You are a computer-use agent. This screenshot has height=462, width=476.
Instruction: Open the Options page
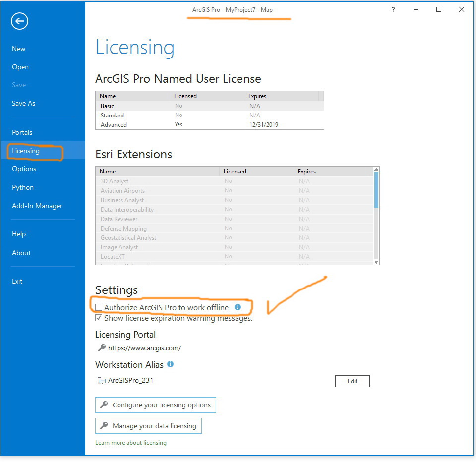[24, 169]
